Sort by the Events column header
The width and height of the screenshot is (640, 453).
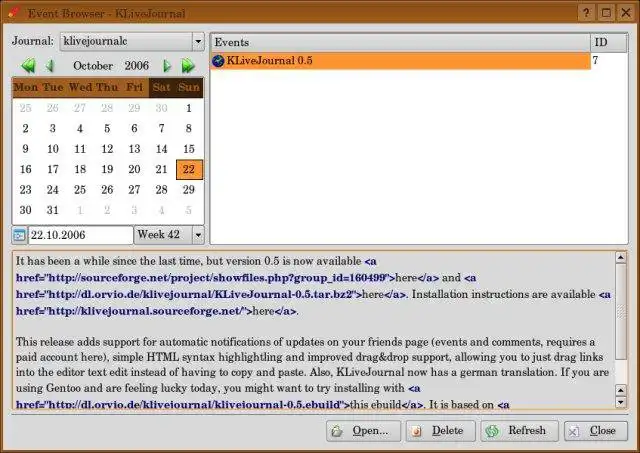[x=400, y=42]
